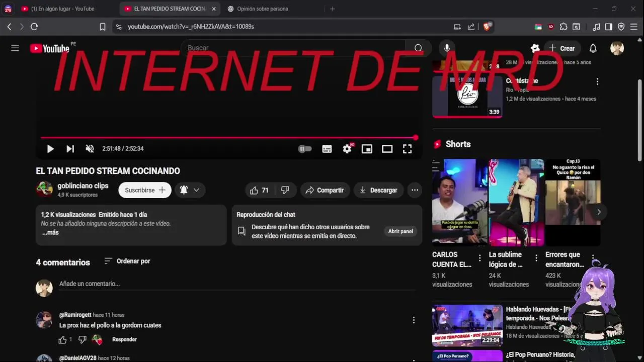Viewport: 644px width, 362px height.
Task: Seek on the red progress bar
Action: [x=229, y=137]
